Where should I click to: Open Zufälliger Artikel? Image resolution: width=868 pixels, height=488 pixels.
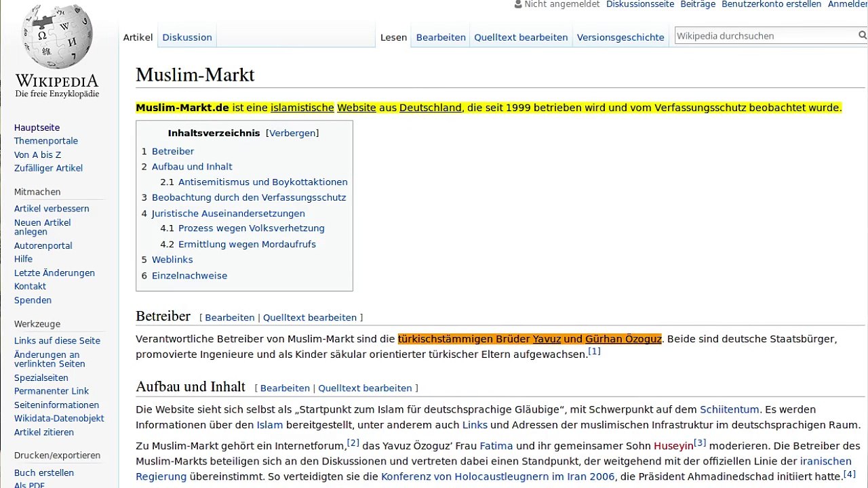[48, 168]
